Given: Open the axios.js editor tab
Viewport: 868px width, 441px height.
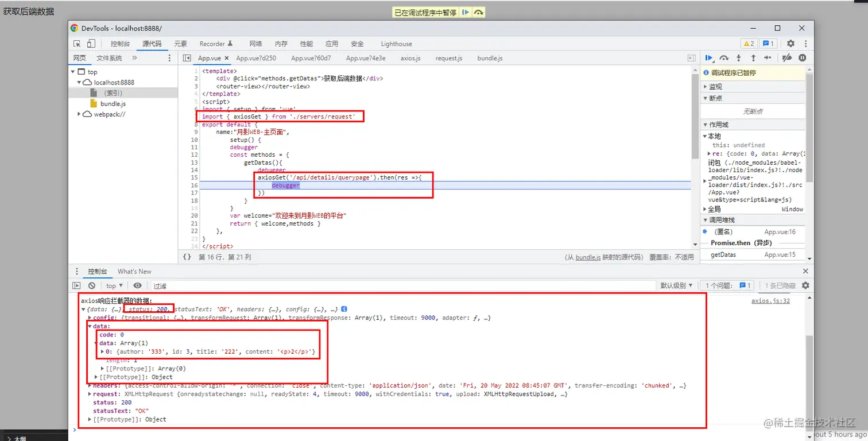Looking at the screenshot, I should [410, 58].
